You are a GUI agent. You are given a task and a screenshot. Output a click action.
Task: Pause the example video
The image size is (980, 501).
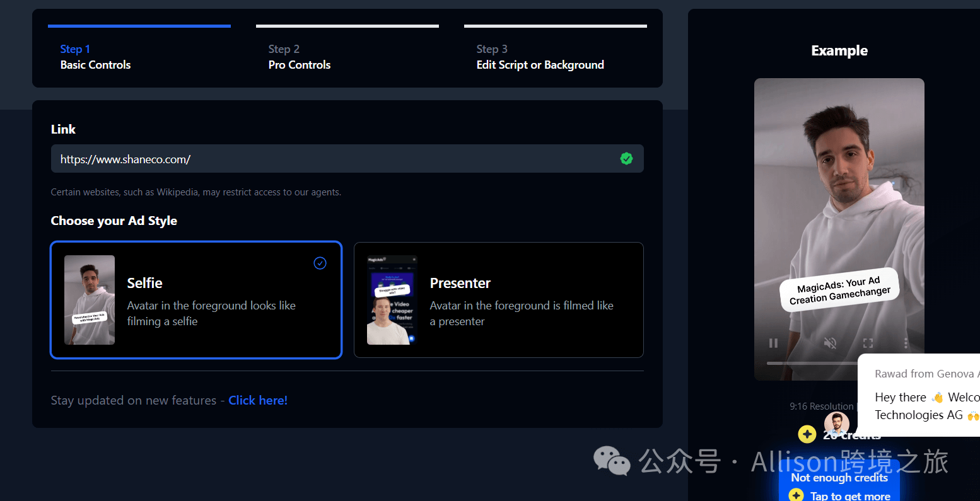(773, 343)
